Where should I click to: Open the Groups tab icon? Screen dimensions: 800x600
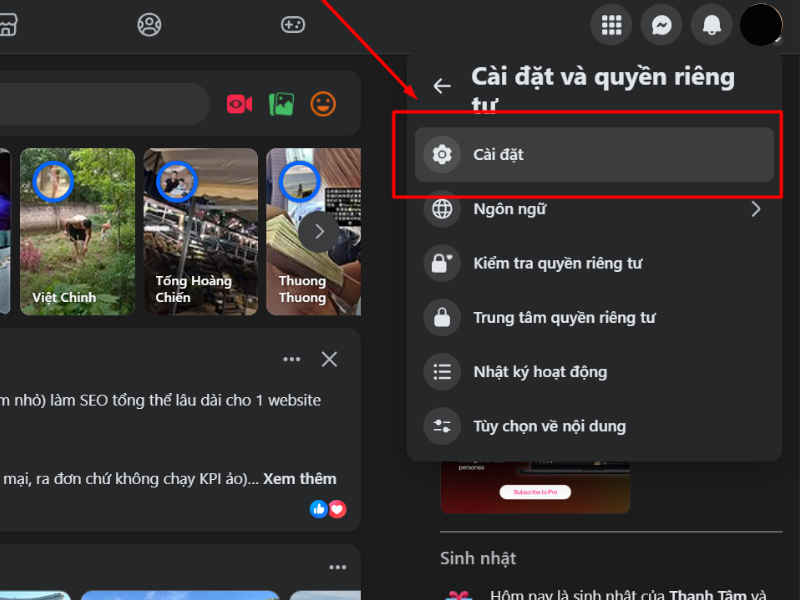tap(149, 24)
